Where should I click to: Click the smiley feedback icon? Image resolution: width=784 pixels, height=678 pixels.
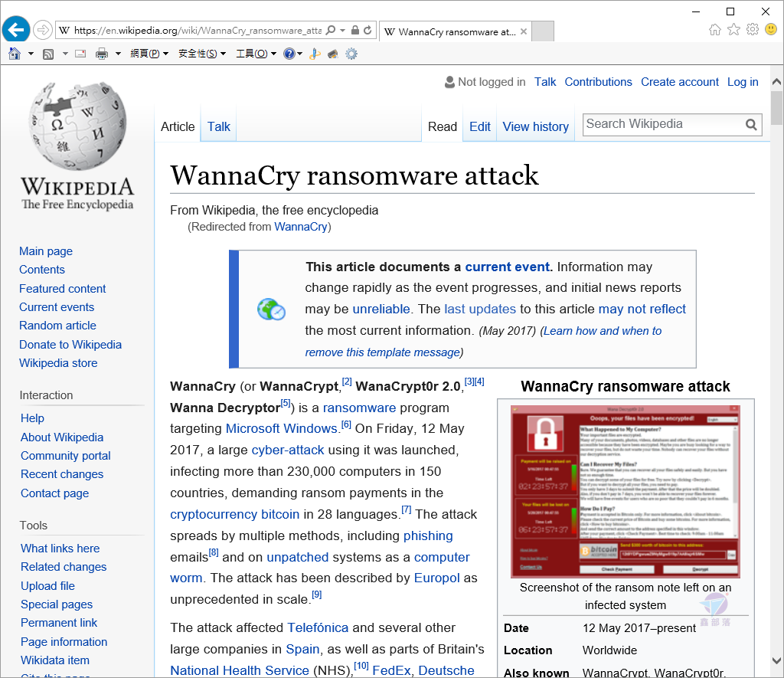771,30
